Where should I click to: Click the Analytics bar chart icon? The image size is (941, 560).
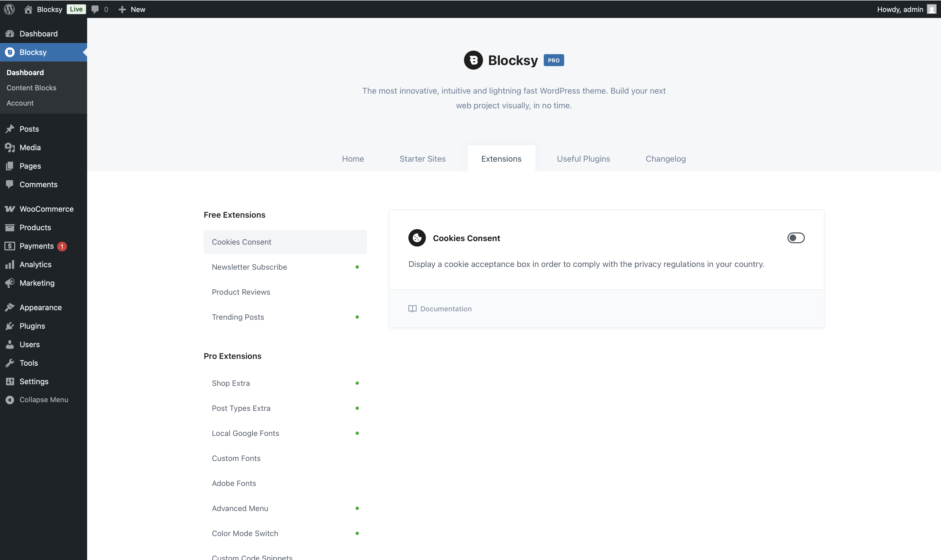[10, 264]
